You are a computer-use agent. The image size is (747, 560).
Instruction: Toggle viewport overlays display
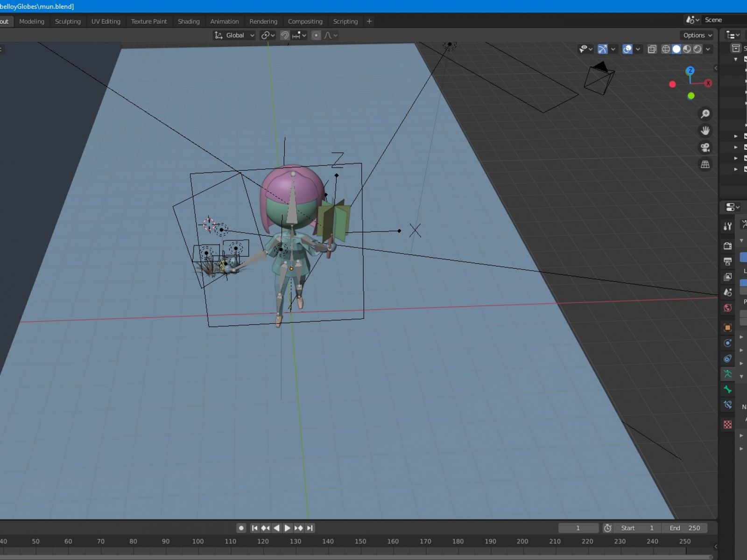[x=627, y=49]
